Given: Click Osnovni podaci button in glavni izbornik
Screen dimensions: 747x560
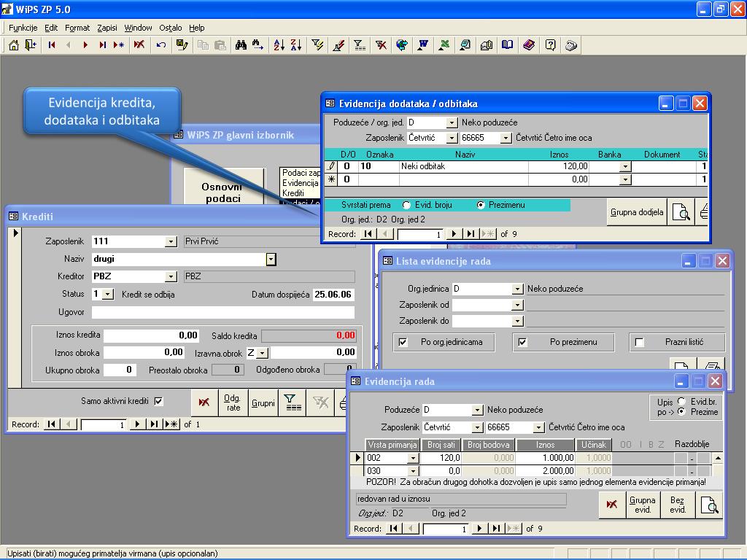Looking at the screenshot, I should pyautogui.click(x=224, y=187).
